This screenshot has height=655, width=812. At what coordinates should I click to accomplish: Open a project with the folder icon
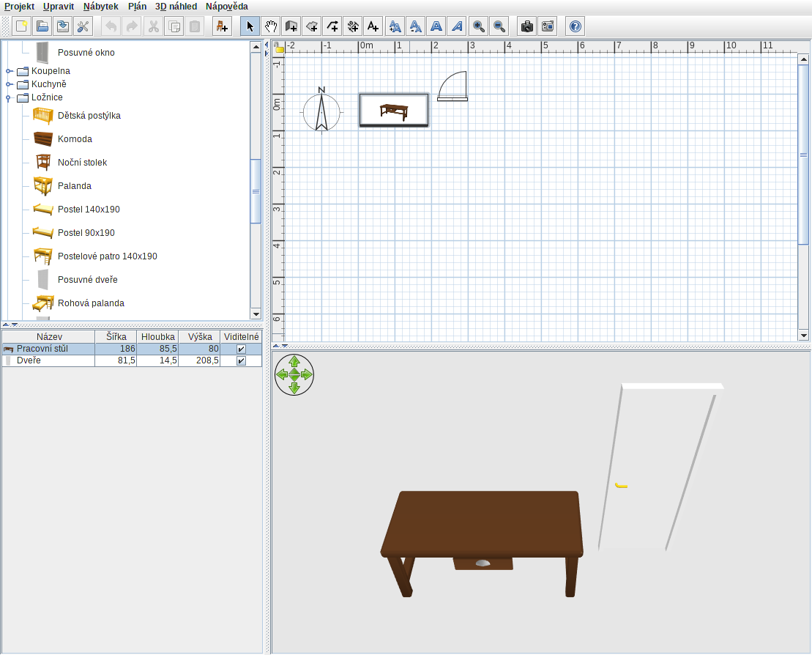(x=42, y=26)
